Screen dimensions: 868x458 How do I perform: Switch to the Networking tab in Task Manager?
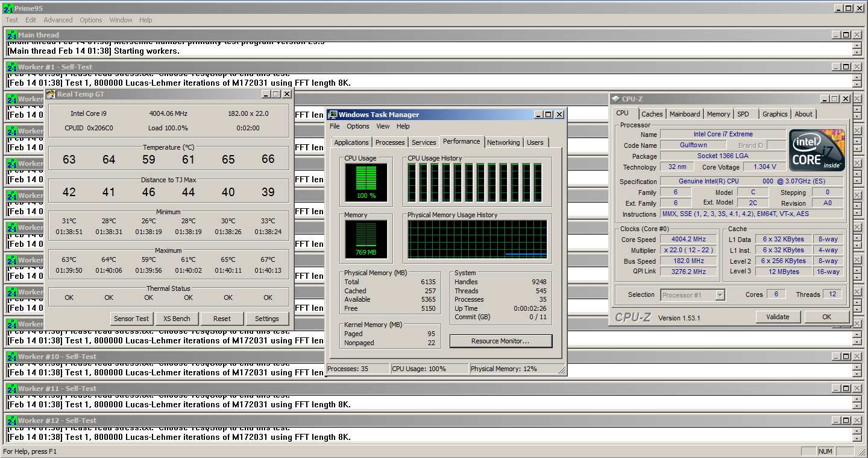503,142
